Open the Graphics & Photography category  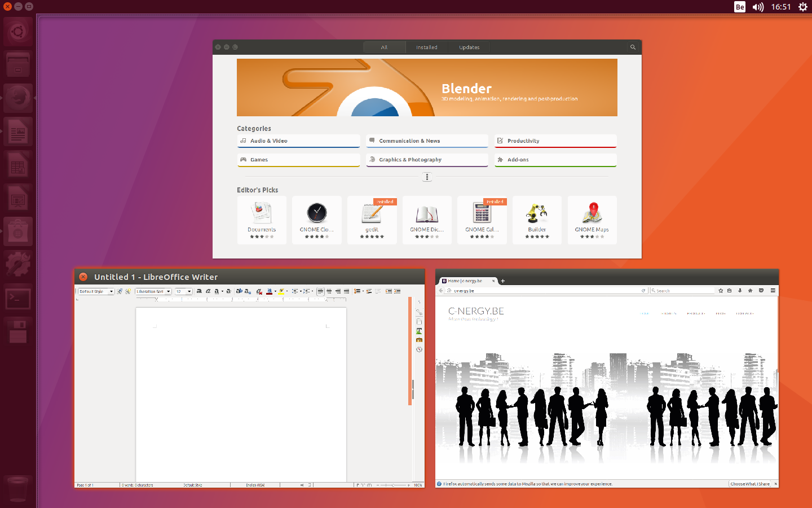click(x=427, y=160)
